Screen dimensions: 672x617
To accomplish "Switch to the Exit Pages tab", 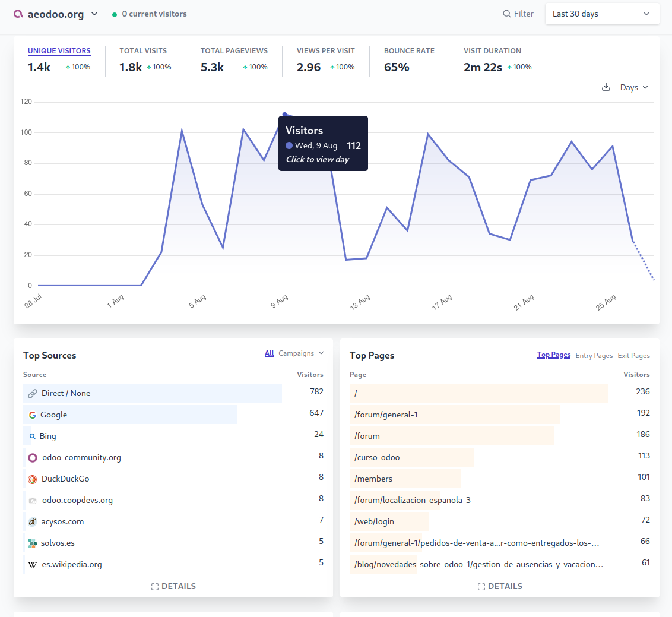I will click(x=633, y=356).
